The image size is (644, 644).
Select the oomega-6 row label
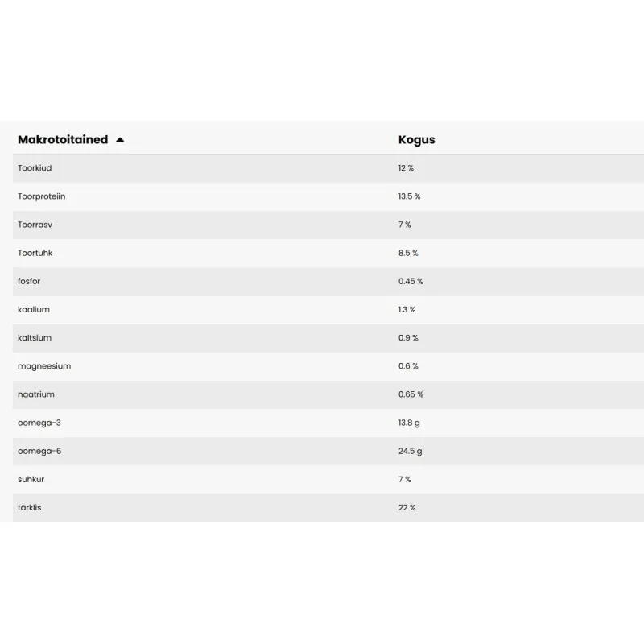tap(39, 451)
